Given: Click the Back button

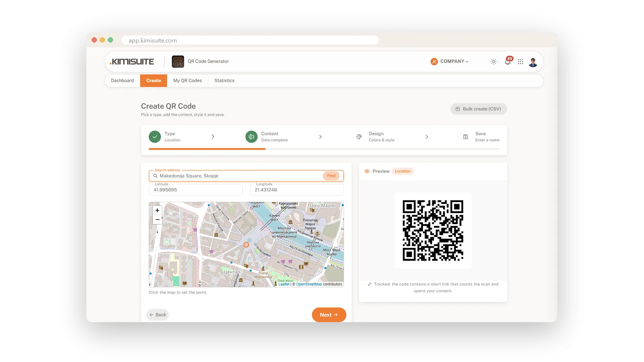Looking at the screenshot, I should 158,315.
